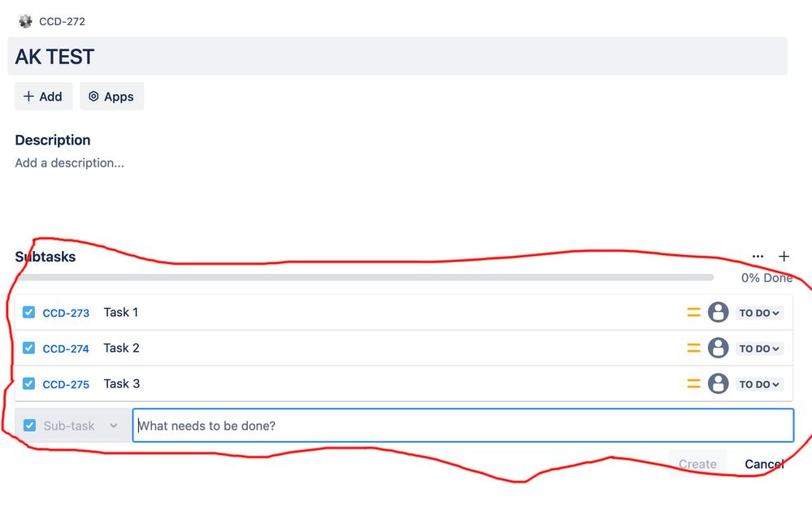This screenshot has height=511, width=812.
Task: Click the assignee avatar for Task 3
Action: tap(718, 383)
